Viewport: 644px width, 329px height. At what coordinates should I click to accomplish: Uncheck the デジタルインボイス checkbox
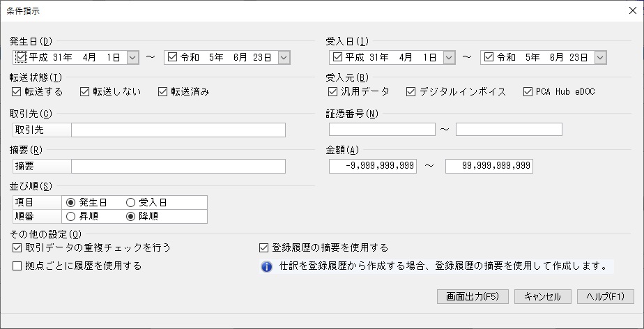click(411, 91)
